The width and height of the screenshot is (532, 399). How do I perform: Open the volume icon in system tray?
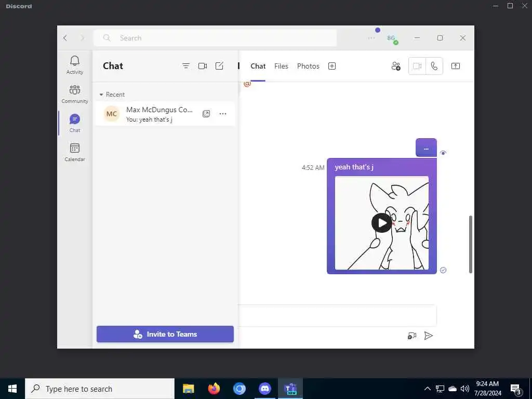click(465, 389)
